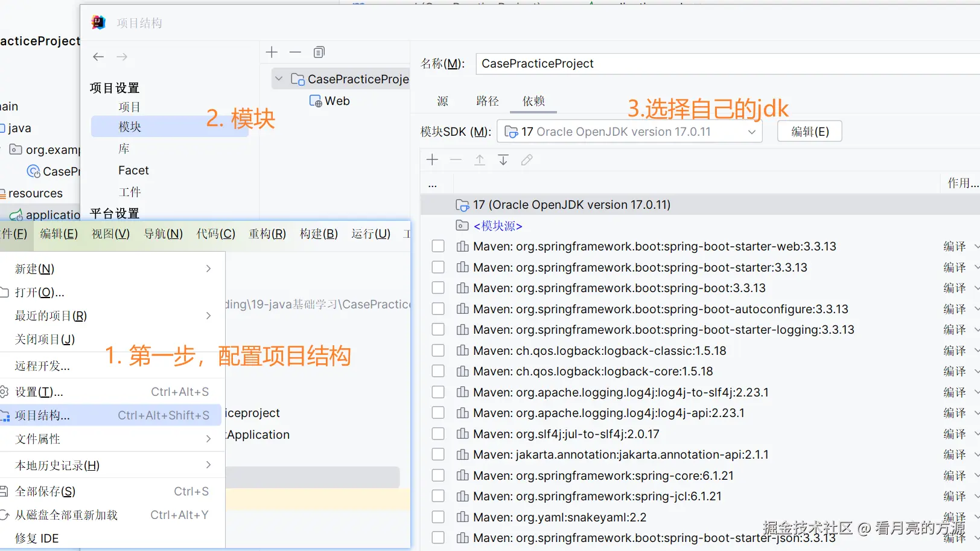
Task: Click the library icon for snakeyaml
Action: [463, 517]
